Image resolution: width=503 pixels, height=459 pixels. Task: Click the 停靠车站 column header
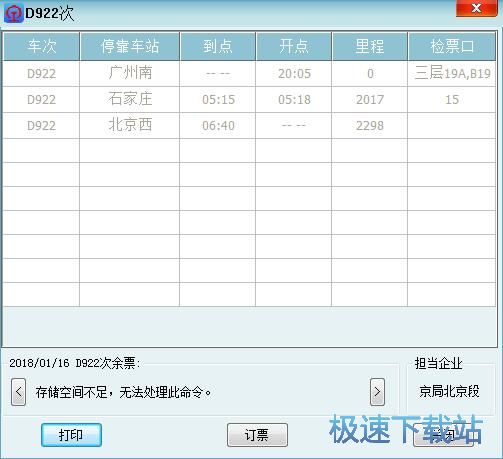click(x=130, y=46)
